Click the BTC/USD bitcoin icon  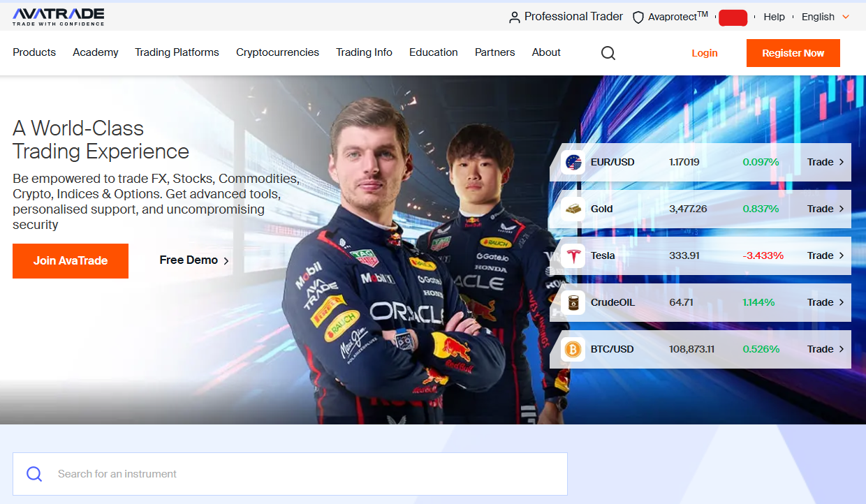pyautogui.click(x=573, y=350)
